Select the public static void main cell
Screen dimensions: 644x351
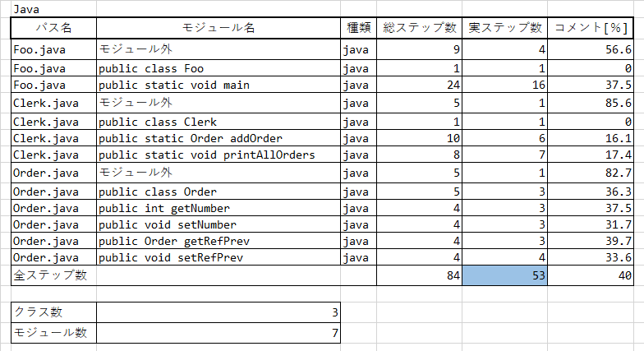pos(218,85)
